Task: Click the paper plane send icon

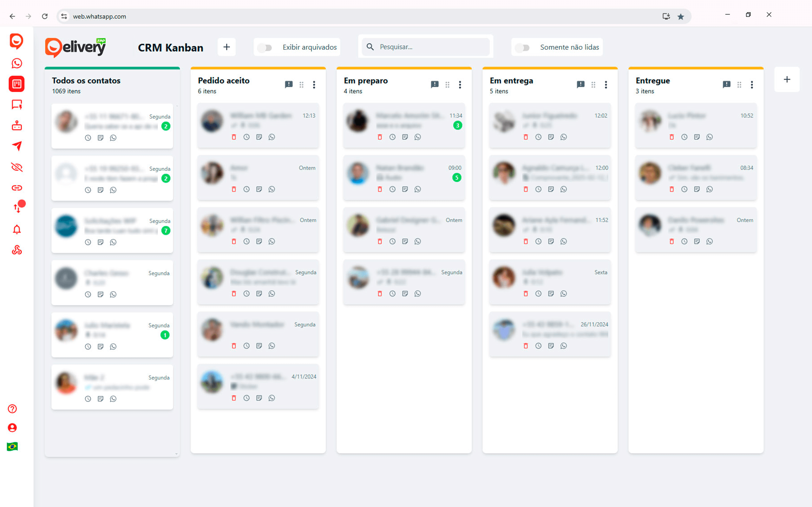Action: point(16,146)
